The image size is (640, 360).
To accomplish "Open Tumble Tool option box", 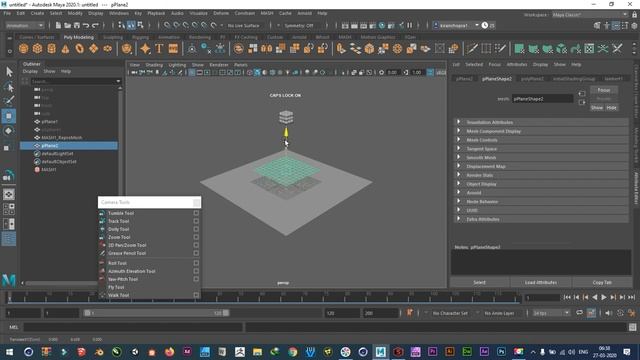I will 196,213.
